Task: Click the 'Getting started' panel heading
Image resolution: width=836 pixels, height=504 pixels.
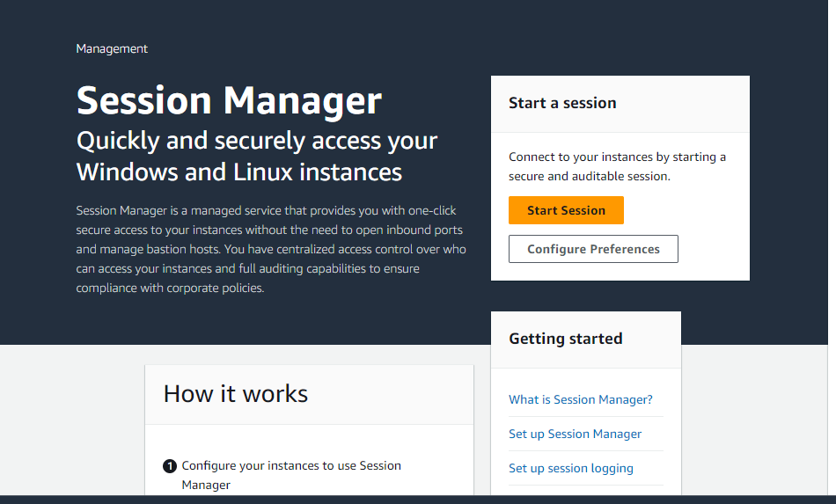Action: 565,339
